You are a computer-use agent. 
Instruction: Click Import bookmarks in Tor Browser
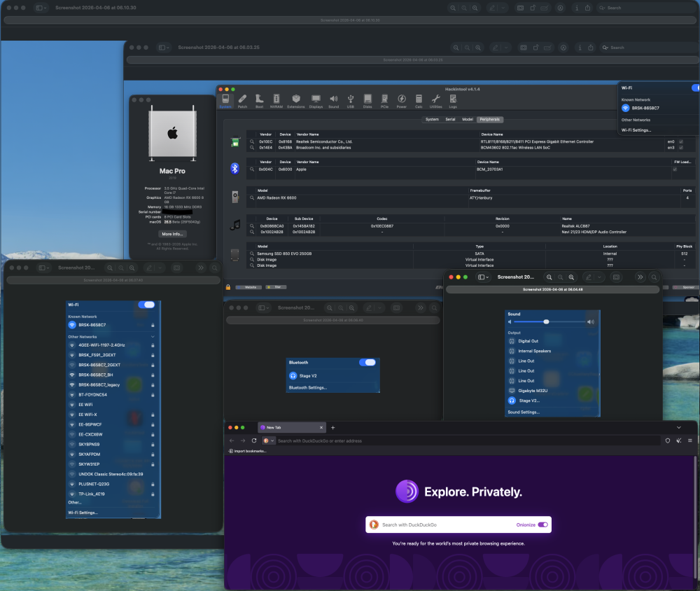(247, 451)
